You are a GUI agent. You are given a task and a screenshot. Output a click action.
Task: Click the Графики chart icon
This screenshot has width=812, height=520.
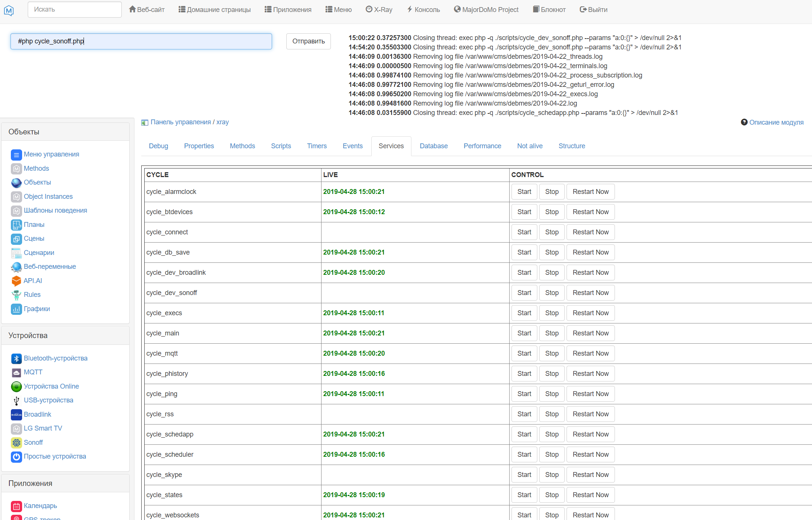coord(16,309)
